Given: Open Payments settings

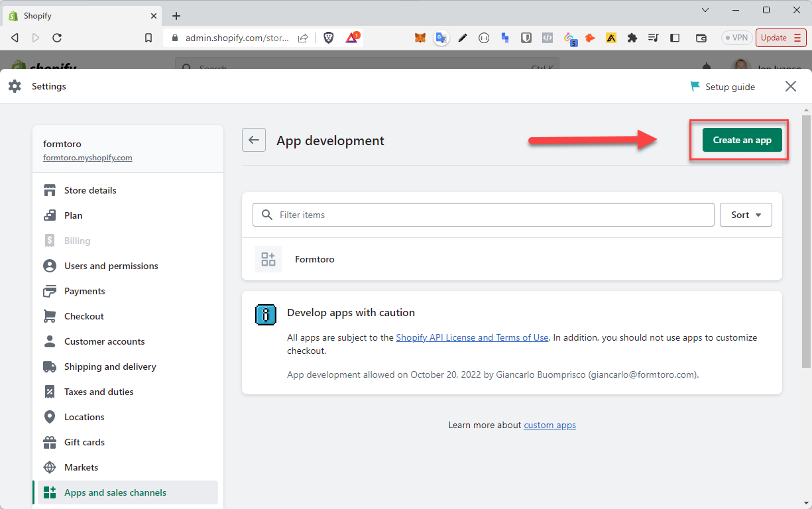Looking at the screenshot, I should tap(128, 291).
